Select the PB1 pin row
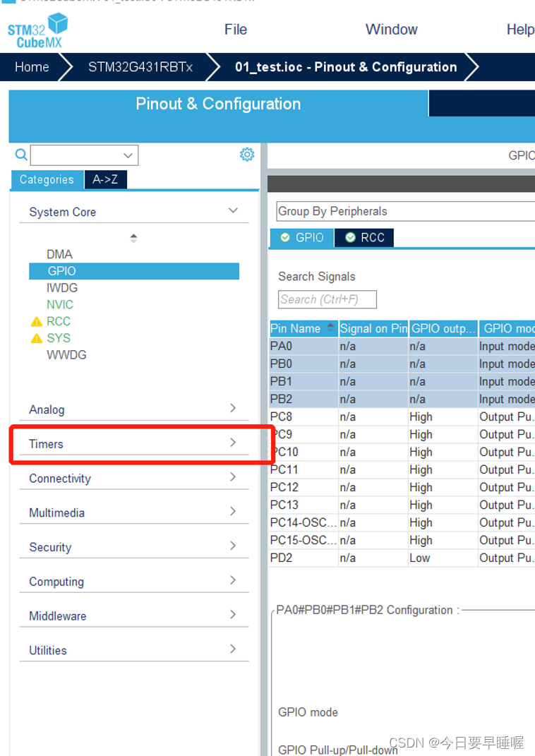Screen dimensions: 535x756 [x=402, y=381]
